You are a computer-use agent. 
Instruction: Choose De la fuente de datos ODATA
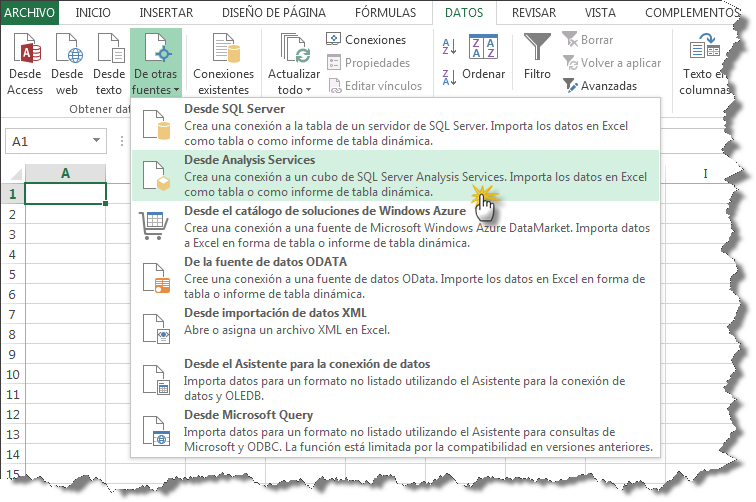[395, 278]
